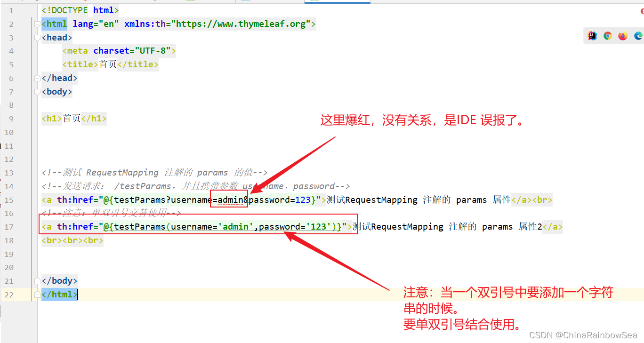Click line number 17 in gutter

point(9,227)
